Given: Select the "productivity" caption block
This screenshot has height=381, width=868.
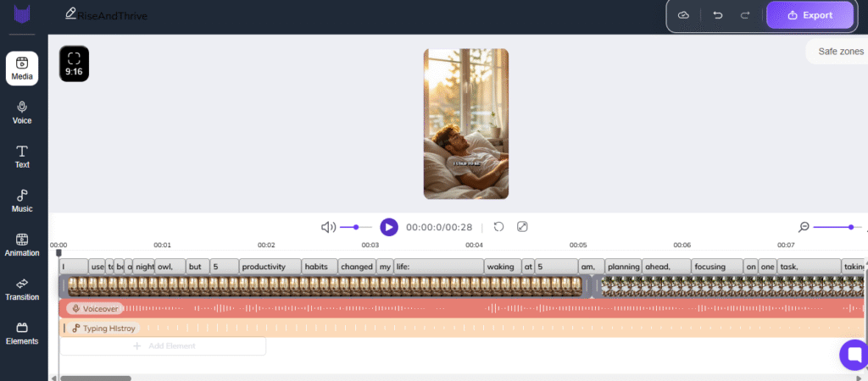Looking at the screenshot, I should coord(270,267).
